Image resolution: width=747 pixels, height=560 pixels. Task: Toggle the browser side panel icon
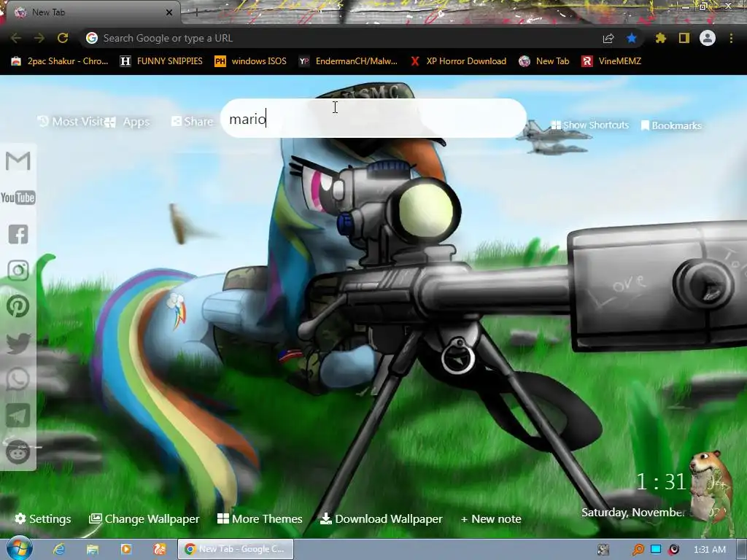pos(684,38)
